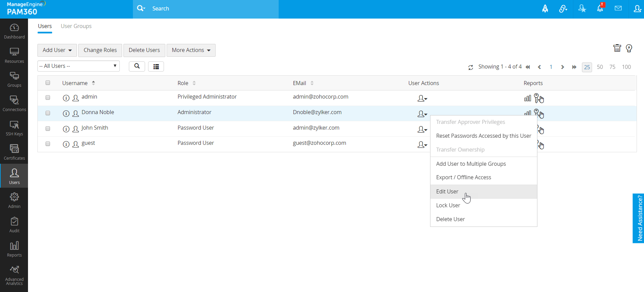
Task: Open the mail envelope icon
Action: pos(618,8)
